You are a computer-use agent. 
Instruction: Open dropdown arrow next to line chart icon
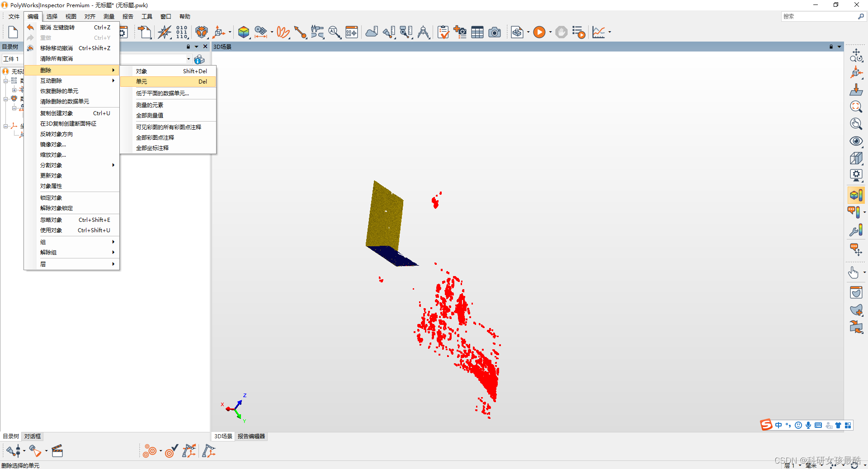point(609,32)
